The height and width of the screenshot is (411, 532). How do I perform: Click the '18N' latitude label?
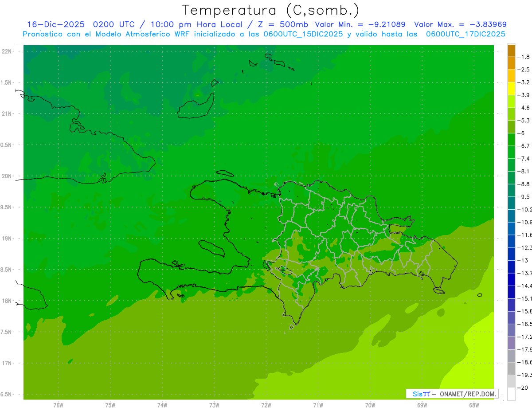[8, 301]
